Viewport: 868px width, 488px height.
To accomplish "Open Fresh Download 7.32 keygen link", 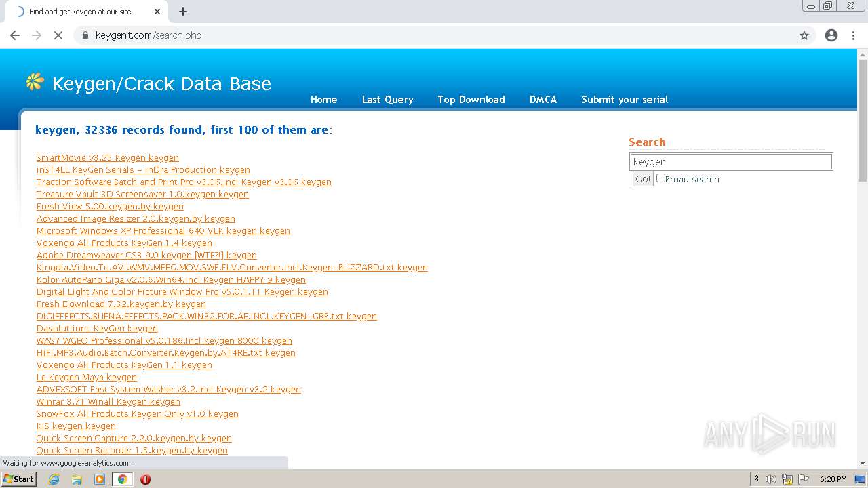I will (x=121, y=304).
